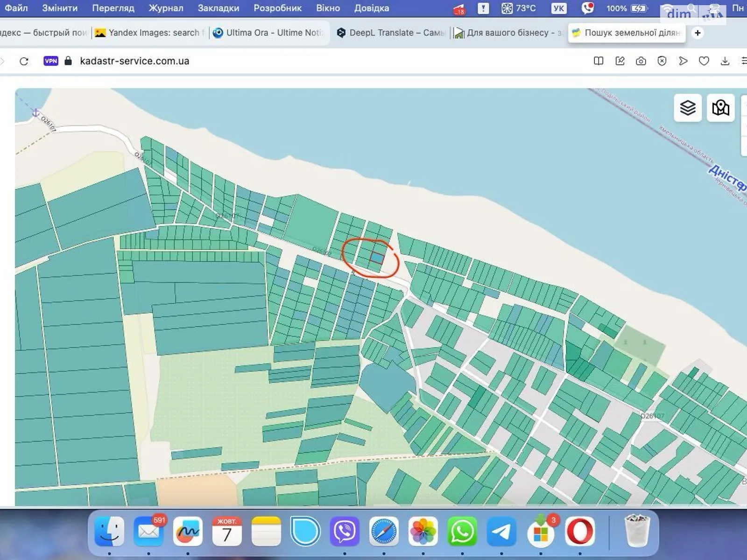Open the ad blocker shield icon

(x=662, y=61)
